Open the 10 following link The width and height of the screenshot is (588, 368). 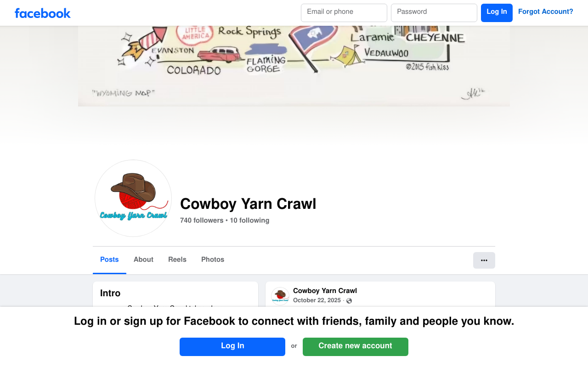[x=249, y=220]
